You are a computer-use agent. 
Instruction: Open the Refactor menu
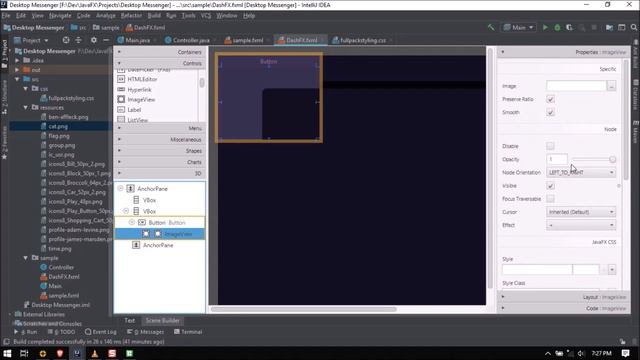point(131,16)
